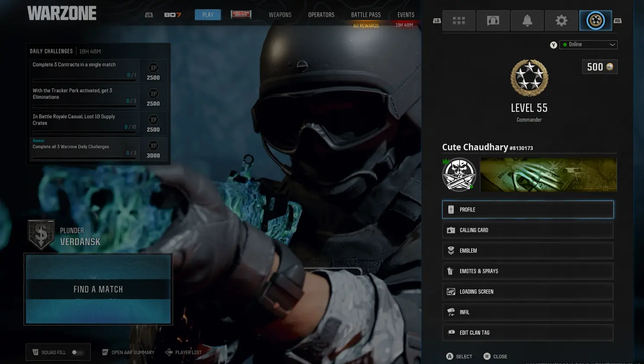
Task: Toggle the Squad Fill switch
Action: coord(77,352)
